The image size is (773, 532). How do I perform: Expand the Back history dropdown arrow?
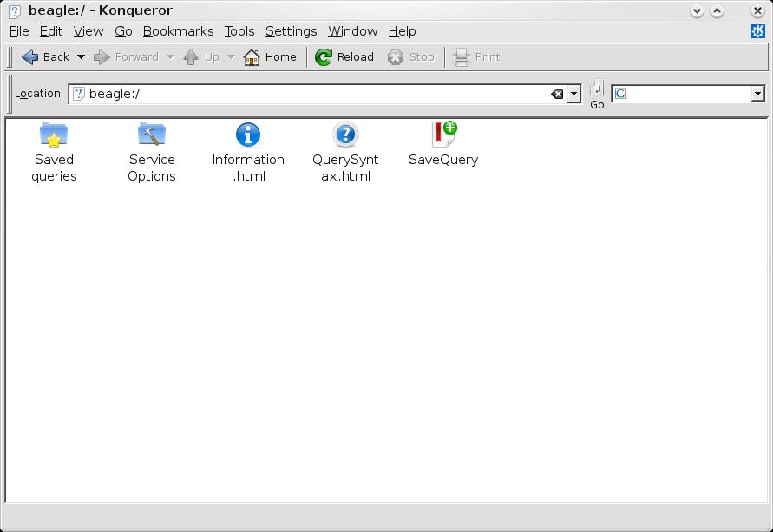(81, 57)
